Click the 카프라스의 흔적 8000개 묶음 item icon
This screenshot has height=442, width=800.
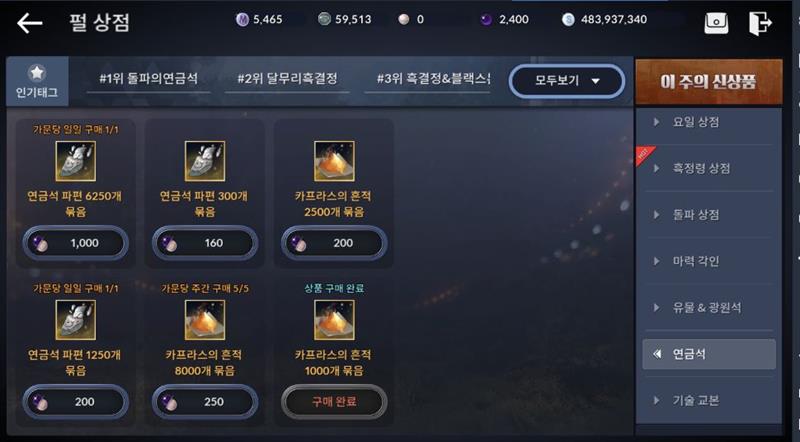pos(205,320)
